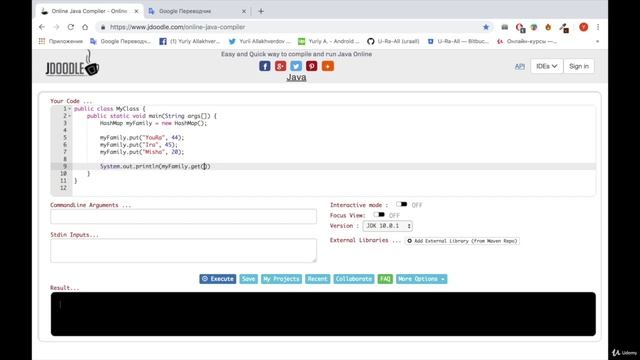The image size is (640, 360).
Task: Toggle the Focus View switch
Action: point(379,215)
